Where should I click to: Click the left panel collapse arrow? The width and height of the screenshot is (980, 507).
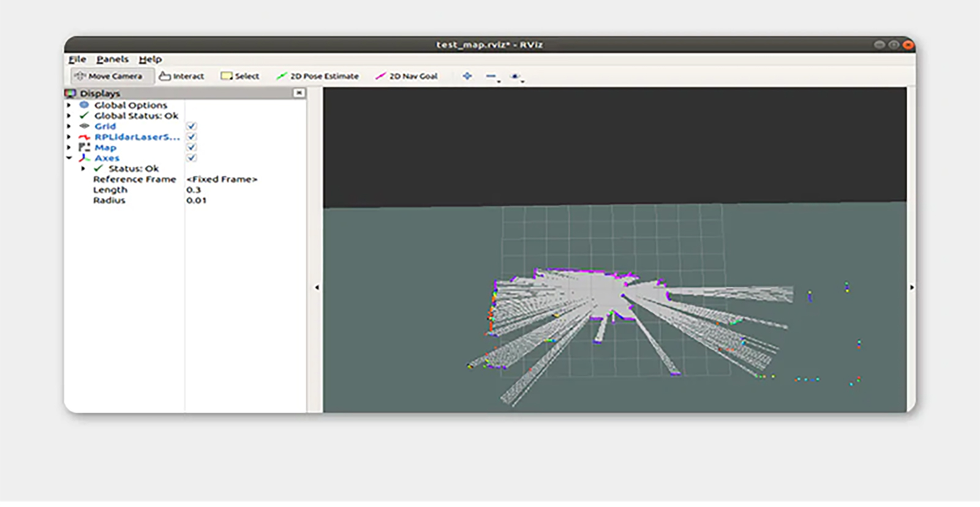[x=317, y=287]
